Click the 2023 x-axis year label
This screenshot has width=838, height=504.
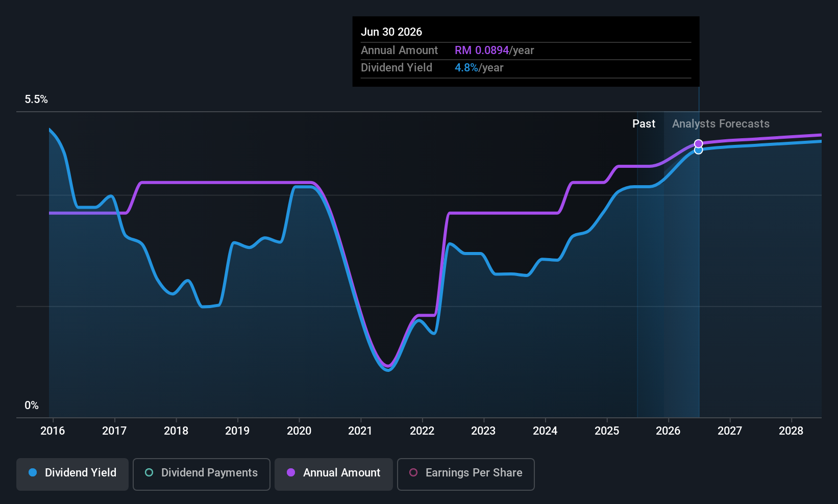(483, 431)
